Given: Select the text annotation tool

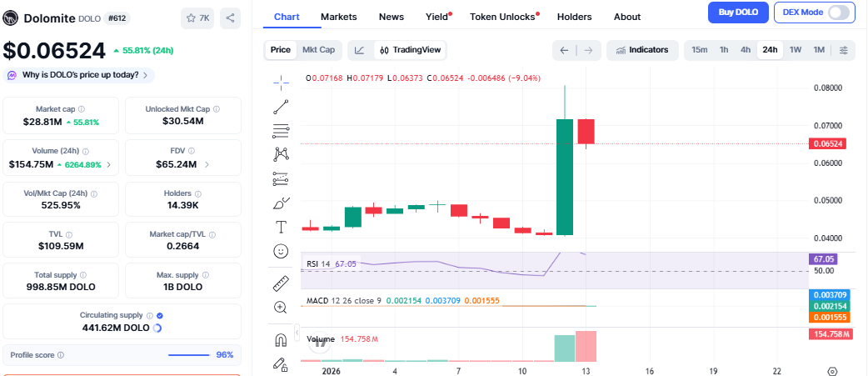Looking at the screenshot, I should coord(282,227).
